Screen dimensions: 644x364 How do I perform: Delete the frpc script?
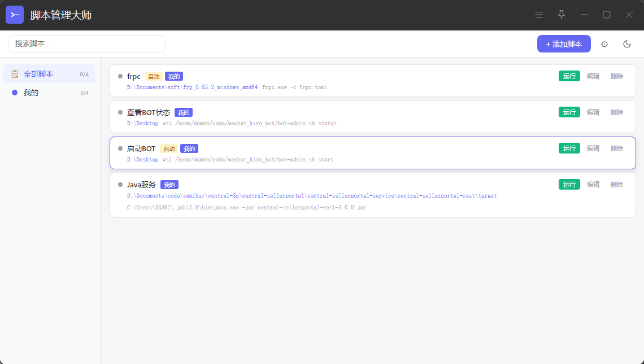tap(617, 76)
